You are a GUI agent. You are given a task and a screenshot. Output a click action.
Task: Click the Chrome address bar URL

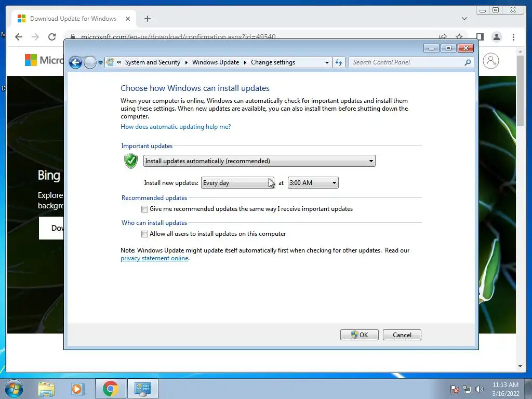coord(178,37)
